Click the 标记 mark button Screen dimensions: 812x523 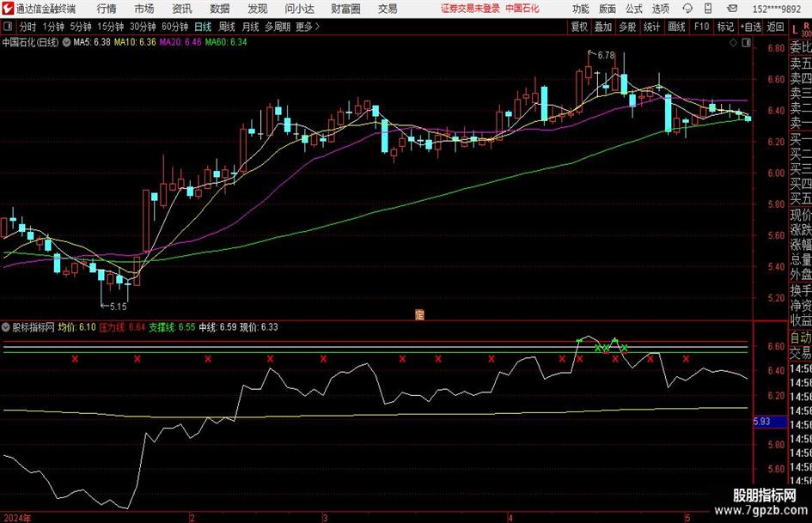coord(725,27)
